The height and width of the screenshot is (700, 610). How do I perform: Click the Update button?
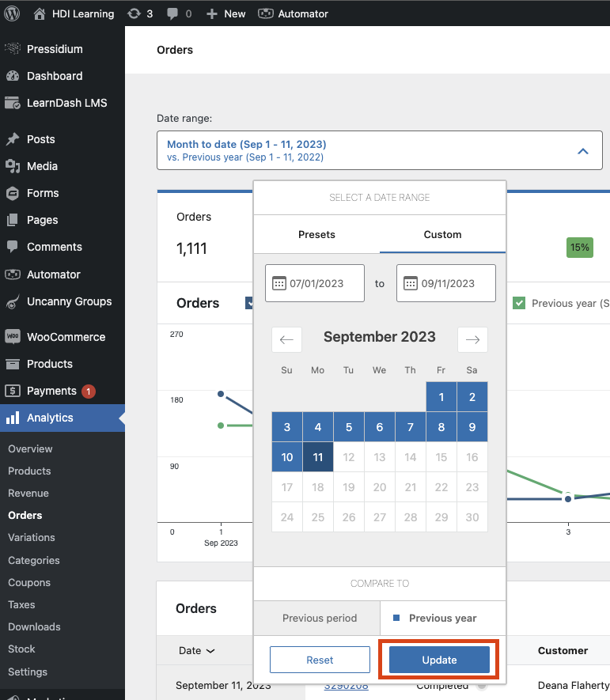[x=439, y=660]
